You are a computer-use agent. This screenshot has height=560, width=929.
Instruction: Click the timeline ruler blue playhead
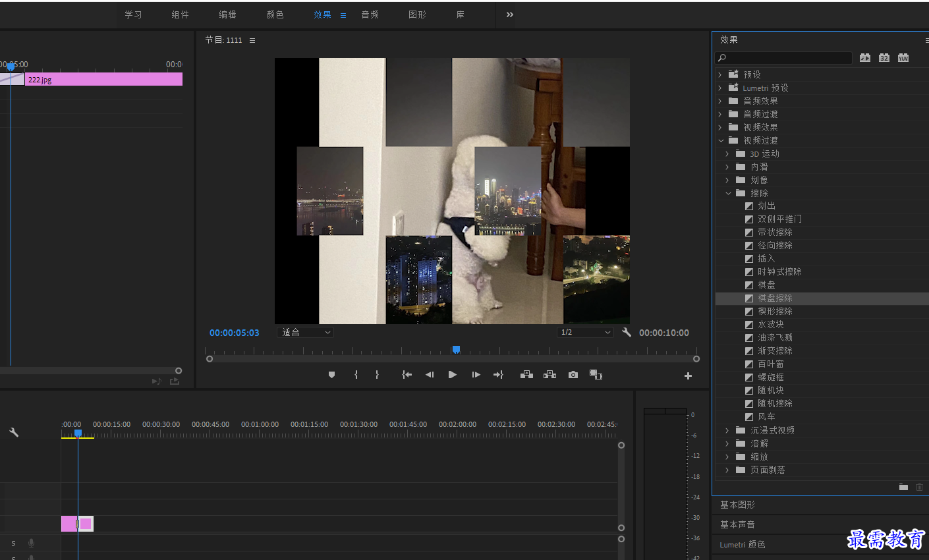tap(78, 433)
